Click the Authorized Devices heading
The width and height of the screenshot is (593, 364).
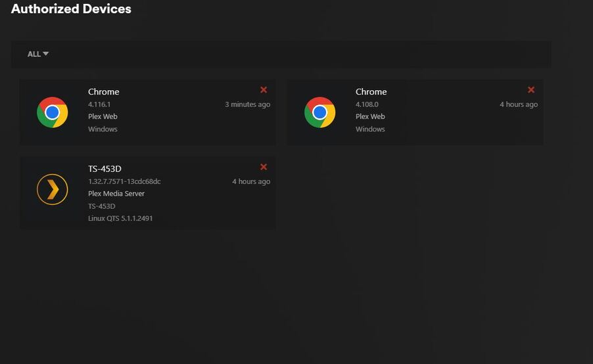click(71, 9)
